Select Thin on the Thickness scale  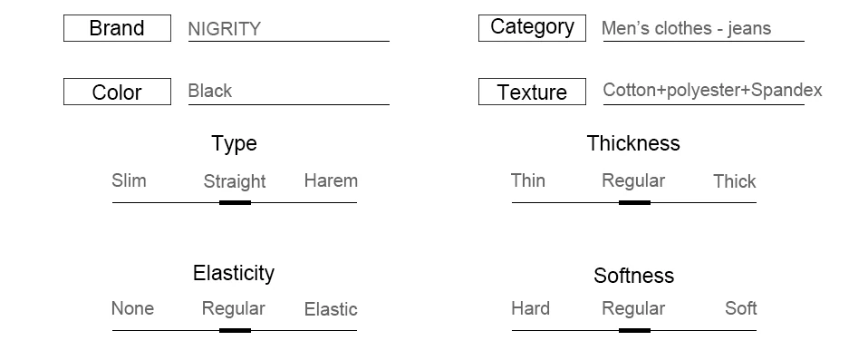(x=528, y=180)
